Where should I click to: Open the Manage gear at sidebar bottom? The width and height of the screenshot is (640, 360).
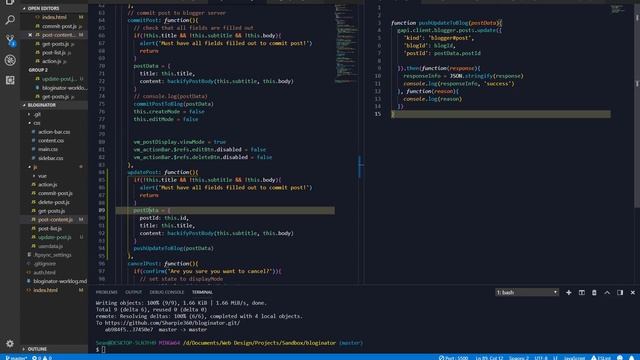point(10,343)
